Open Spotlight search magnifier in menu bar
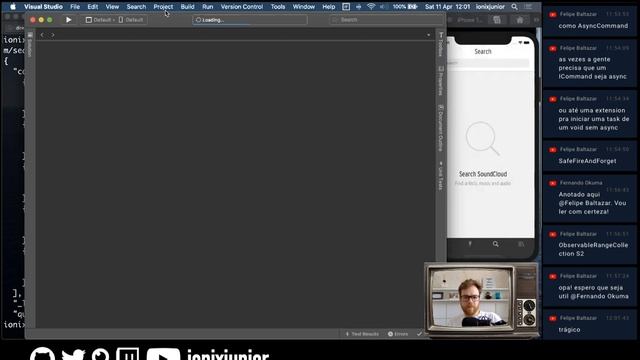 click(515, 7)
